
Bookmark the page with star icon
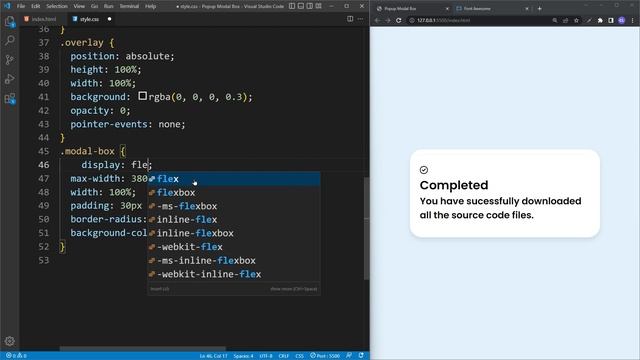click(x=576, y=20)
